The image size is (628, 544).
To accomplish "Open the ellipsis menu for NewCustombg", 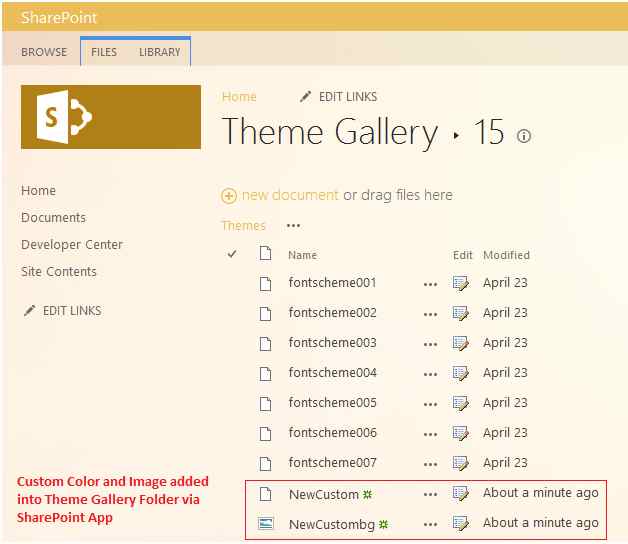I will coord(431,525).
